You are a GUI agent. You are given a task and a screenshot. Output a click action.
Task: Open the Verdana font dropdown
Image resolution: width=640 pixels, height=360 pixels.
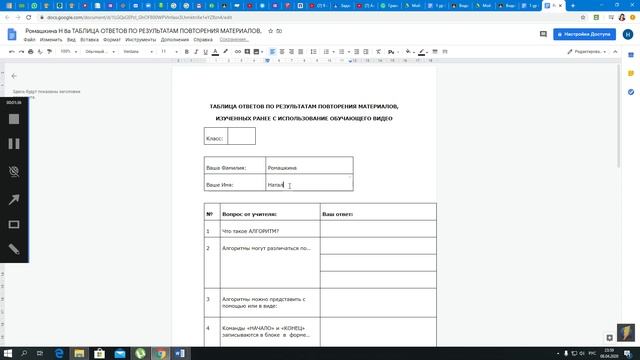pos(138,52)
